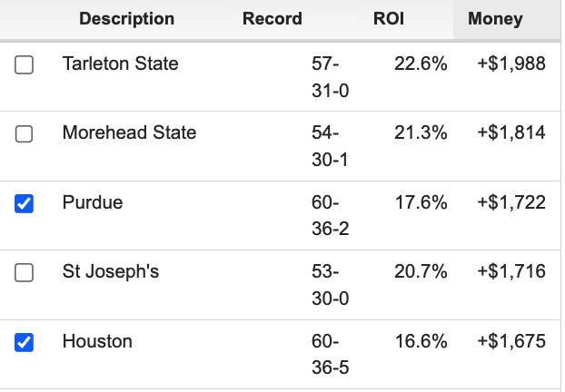
Task: Click Houston's 16.6% ROI value
Action: (421, 341)
